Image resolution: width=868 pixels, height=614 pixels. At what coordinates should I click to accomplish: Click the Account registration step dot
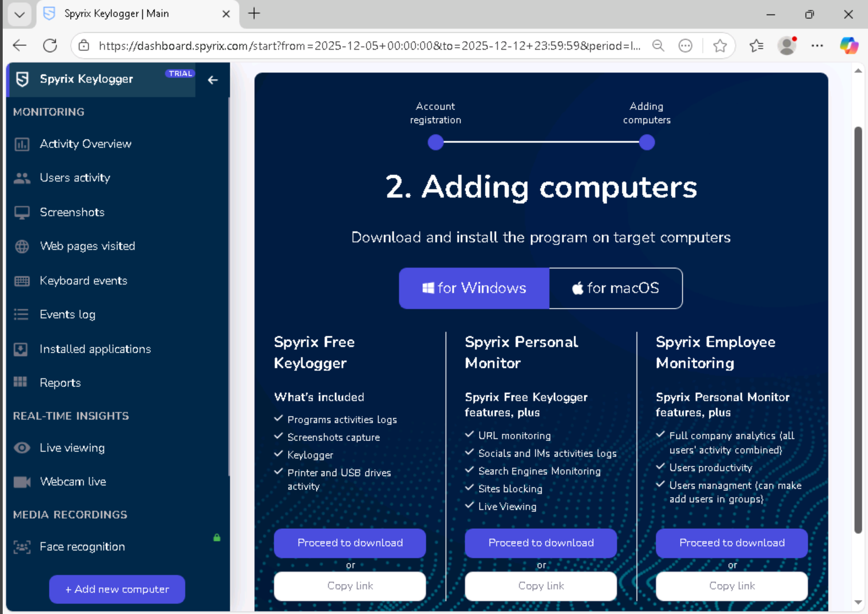[x=435, y=143]
